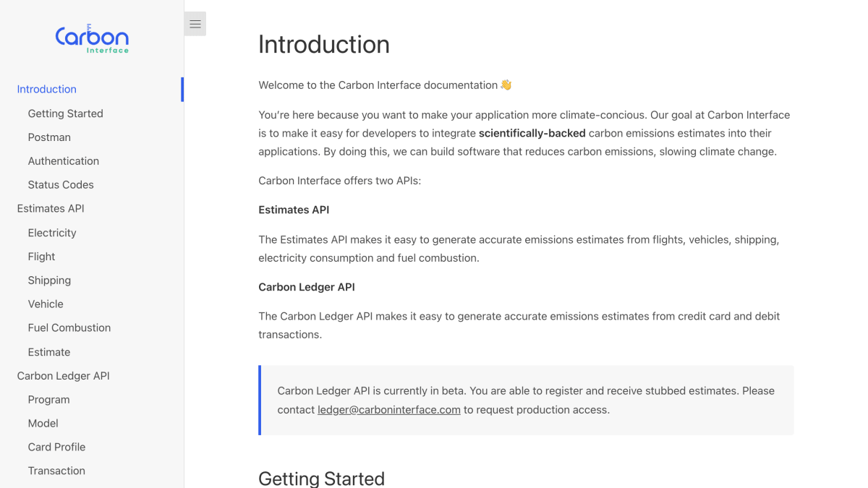Open the Vehicle sidebar item

46,304
